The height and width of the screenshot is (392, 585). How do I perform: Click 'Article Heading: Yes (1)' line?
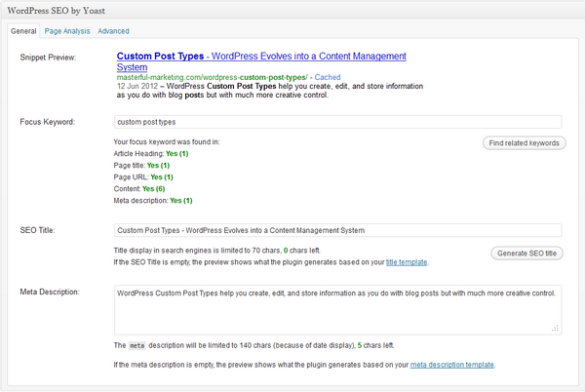[151, 154]
